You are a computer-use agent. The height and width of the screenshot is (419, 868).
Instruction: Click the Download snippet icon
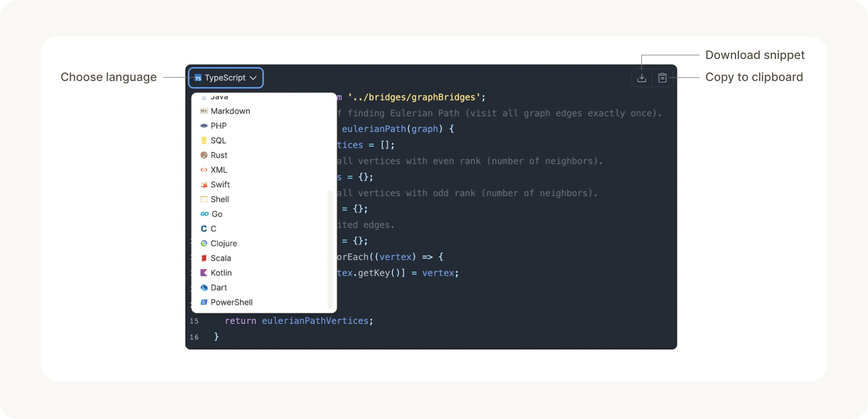coord(641,77)
